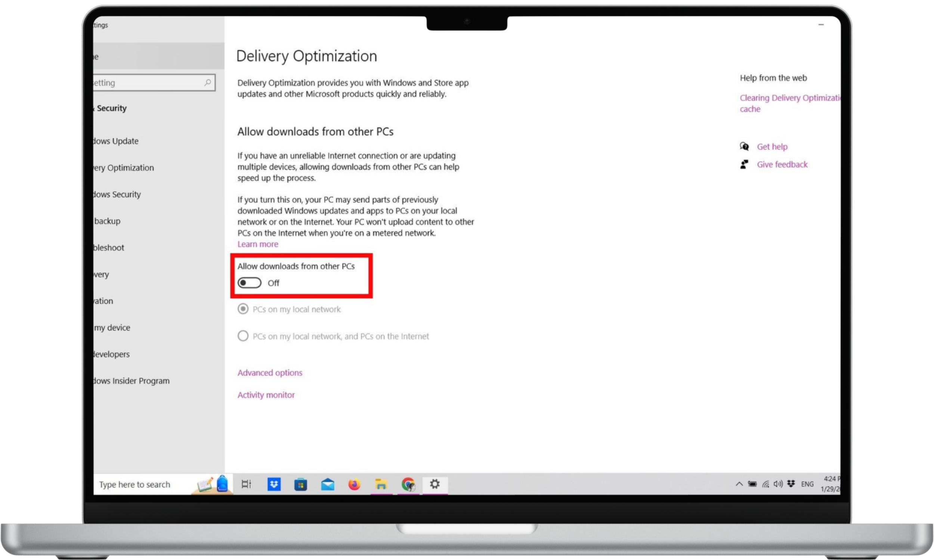934x560 pixels.
Task: Select PCs on my local network
Action: [243, 309]
